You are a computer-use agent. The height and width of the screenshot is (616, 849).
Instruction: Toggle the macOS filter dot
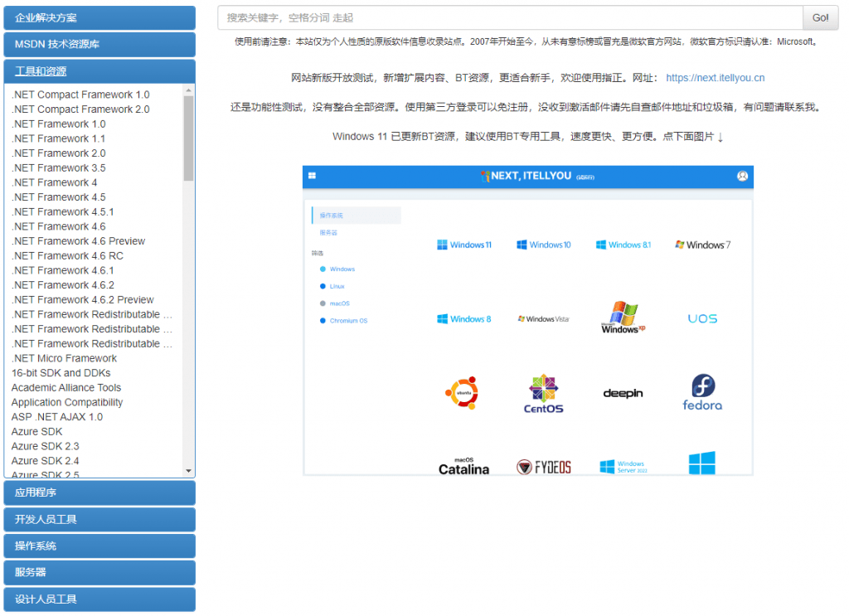[x=323, y=303]
